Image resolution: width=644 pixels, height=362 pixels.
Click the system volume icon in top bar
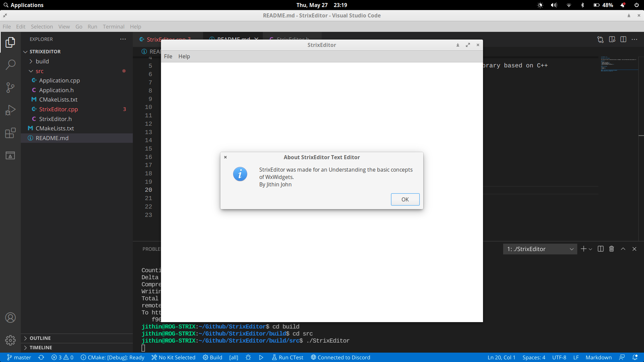(x=554, y=5)
